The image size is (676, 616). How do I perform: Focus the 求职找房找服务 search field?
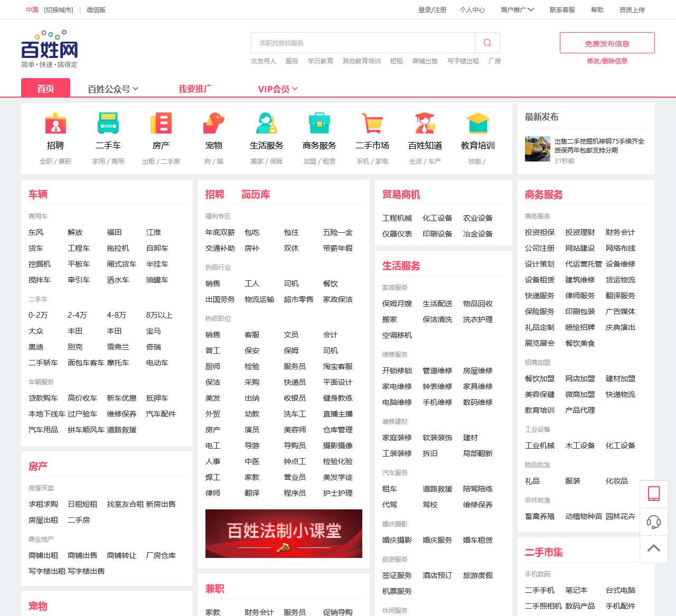363,43
